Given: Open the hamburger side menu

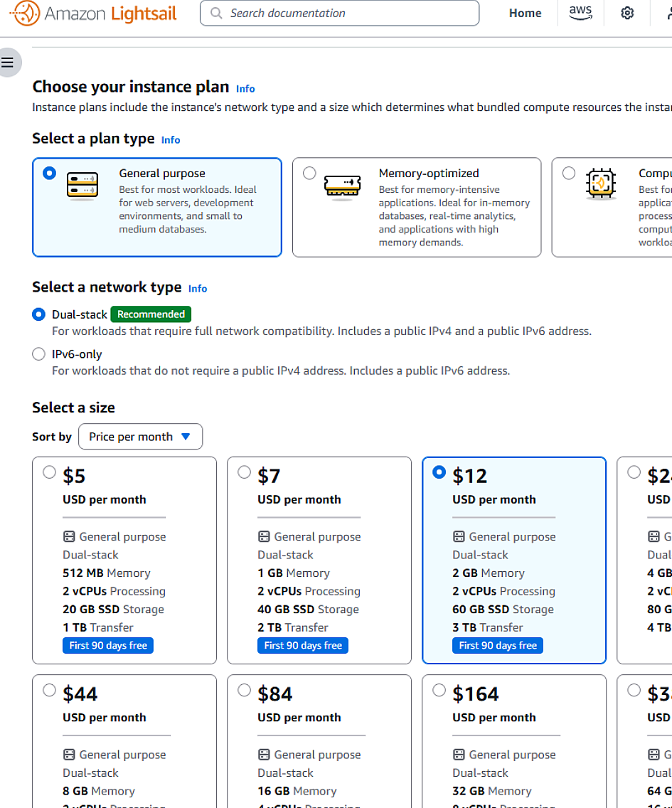Looking at the screenshot, I should [8, 63].
